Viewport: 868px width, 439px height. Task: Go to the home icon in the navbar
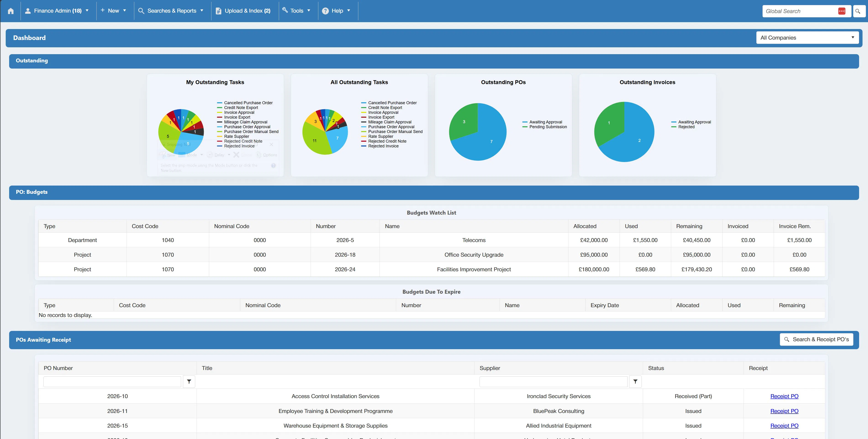[11, 11]
